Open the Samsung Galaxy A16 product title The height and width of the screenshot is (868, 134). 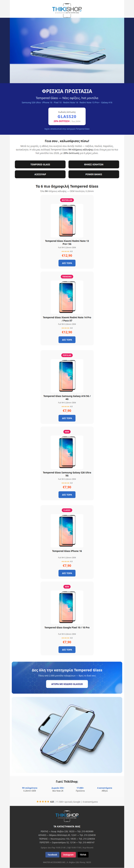[x=67, y=397]
